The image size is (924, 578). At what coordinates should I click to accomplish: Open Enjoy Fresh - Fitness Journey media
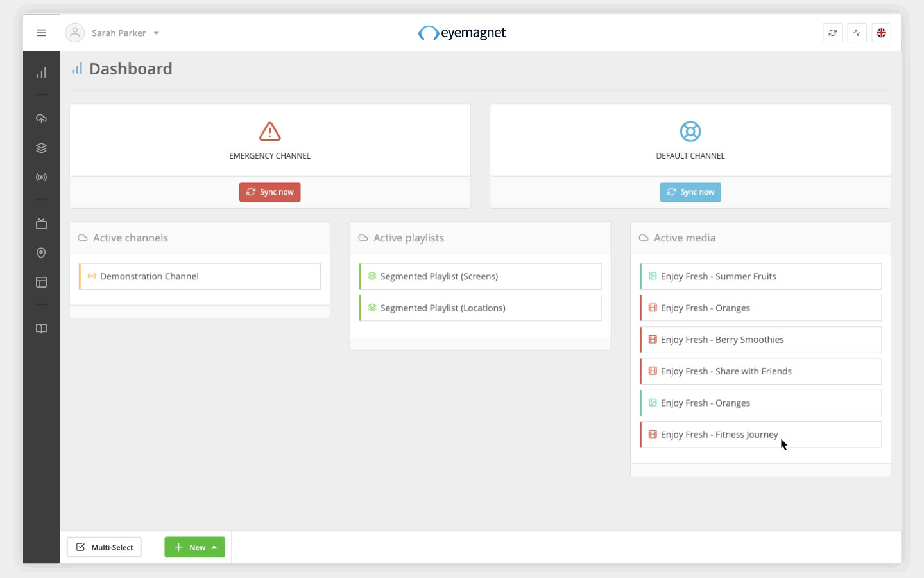[x=760, y=435]
